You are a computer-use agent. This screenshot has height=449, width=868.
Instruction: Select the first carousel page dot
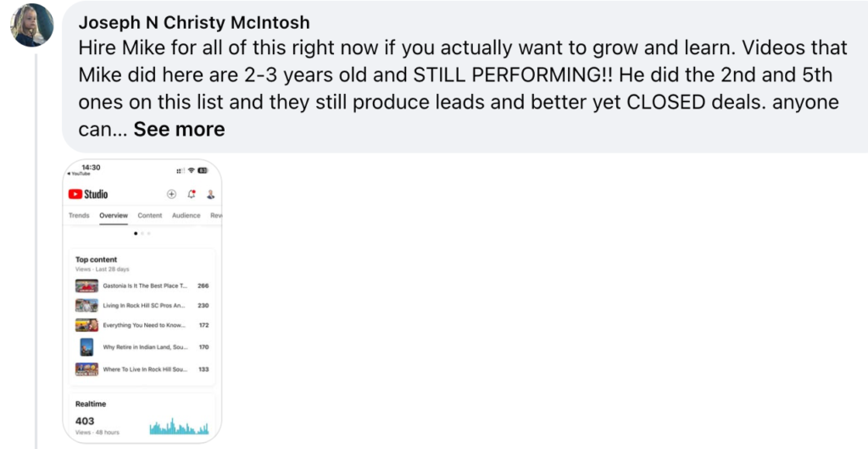click(x=136, y=233)
